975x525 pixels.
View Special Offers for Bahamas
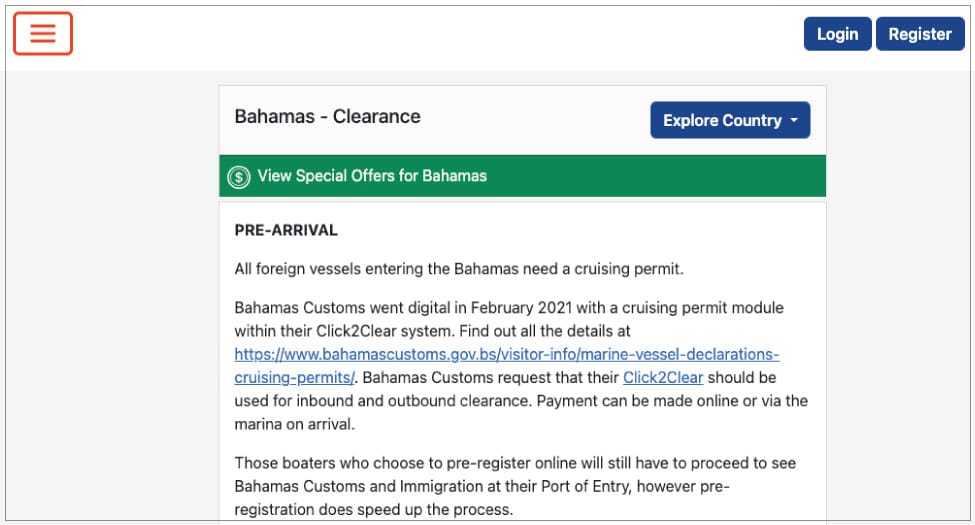tap(372, 176)
